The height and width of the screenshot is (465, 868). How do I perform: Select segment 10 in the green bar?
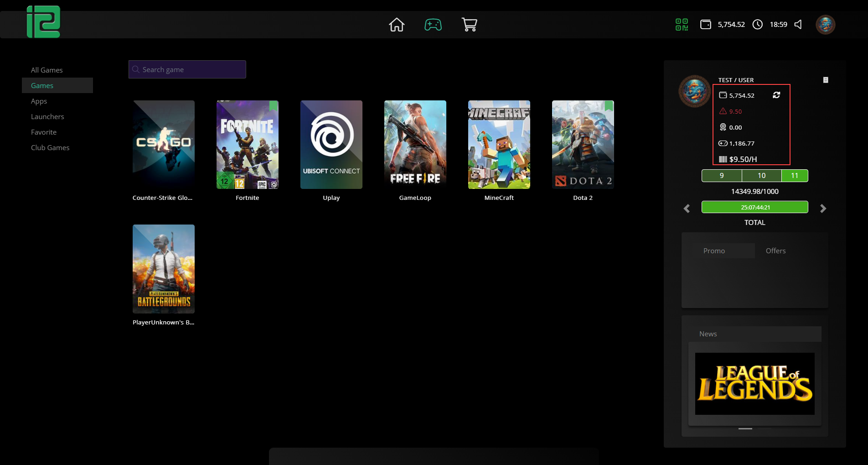(762, 176)
